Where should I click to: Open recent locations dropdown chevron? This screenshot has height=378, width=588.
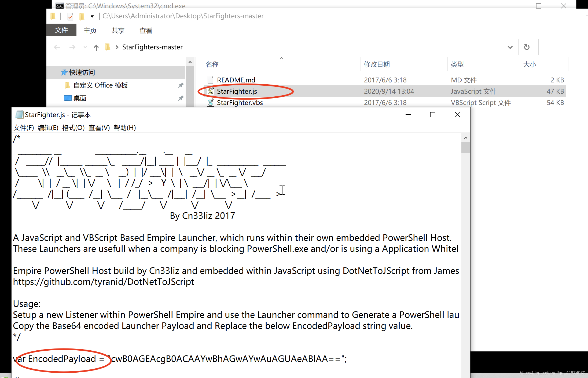85,47
